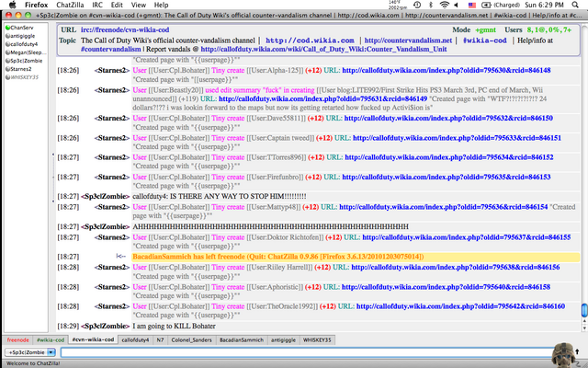Image resolution: width=588 pixels, height=368 pixels.
Task: Open http://countervandalism.net topic link
Action: 408,40
